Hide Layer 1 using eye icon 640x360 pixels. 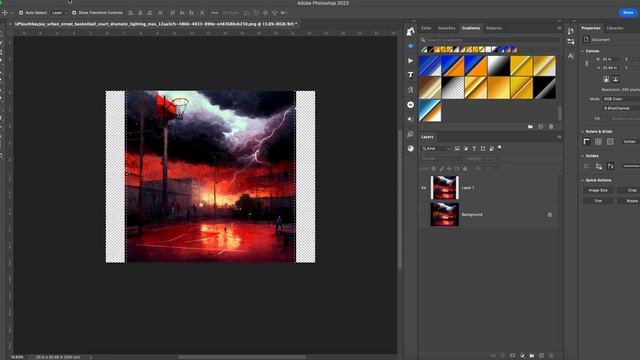point(423,188)
